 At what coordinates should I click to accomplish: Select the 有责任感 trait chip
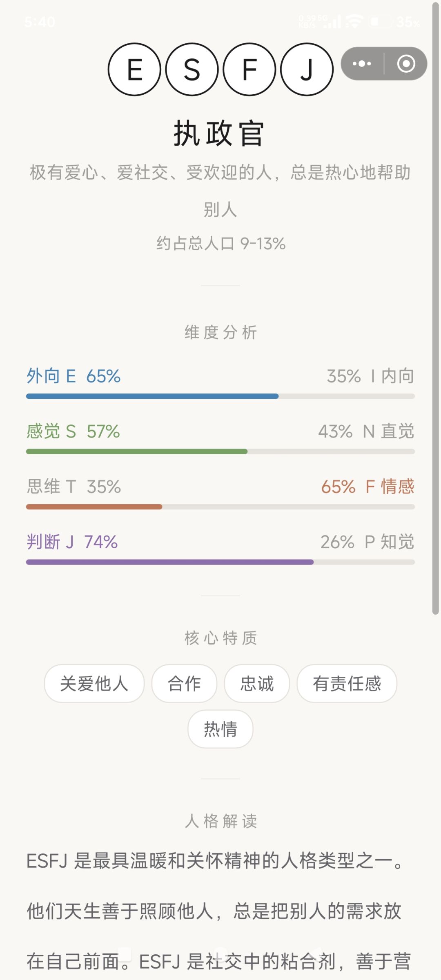[x=347, y=684]
